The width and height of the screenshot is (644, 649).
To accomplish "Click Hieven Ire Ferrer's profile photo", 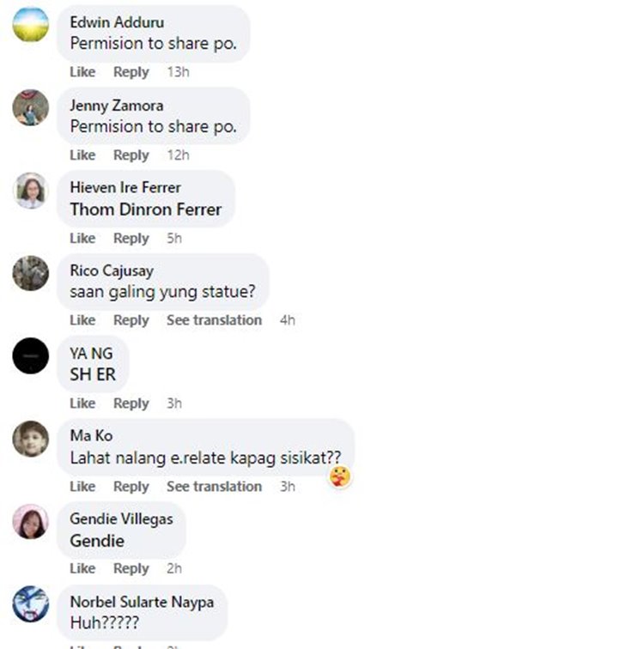I will tap(31, 191).
